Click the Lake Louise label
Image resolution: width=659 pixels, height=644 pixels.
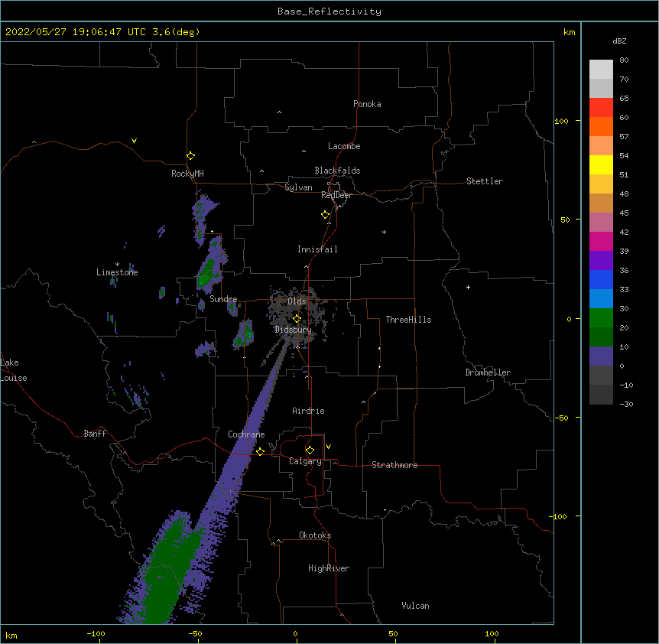coord(14,370)
